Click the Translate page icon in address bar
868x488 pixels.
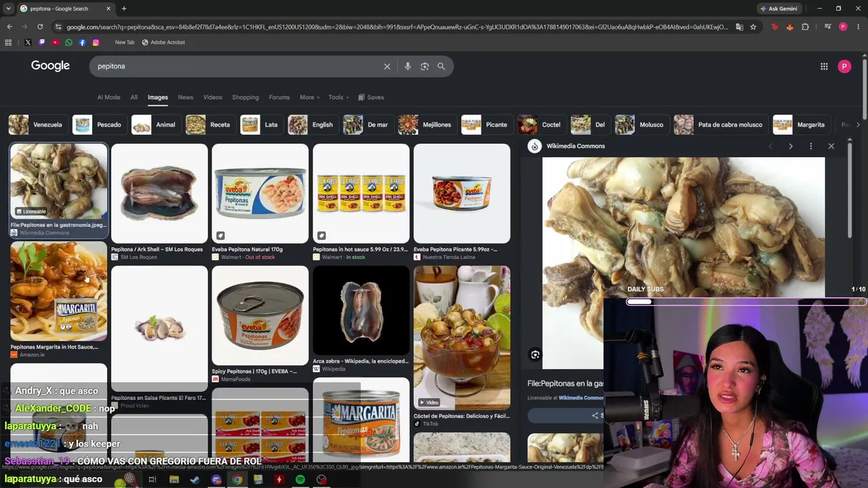739,27
